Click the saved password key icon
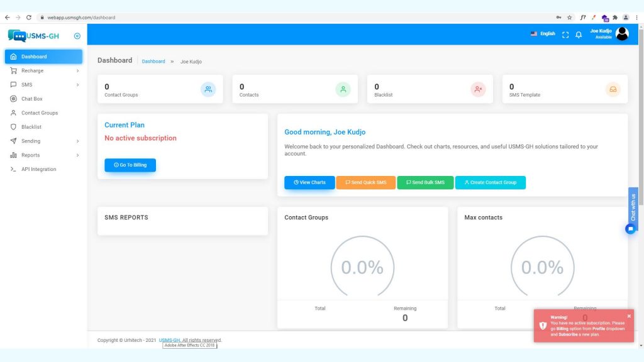This screenshot has width=644, height=362. click(x=558, y=17)
